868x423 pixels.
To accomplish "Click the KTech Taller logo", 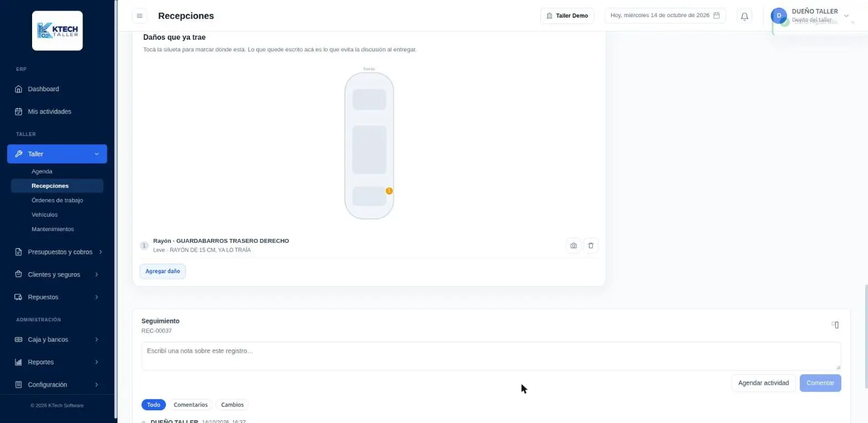I will pos(58,31).
